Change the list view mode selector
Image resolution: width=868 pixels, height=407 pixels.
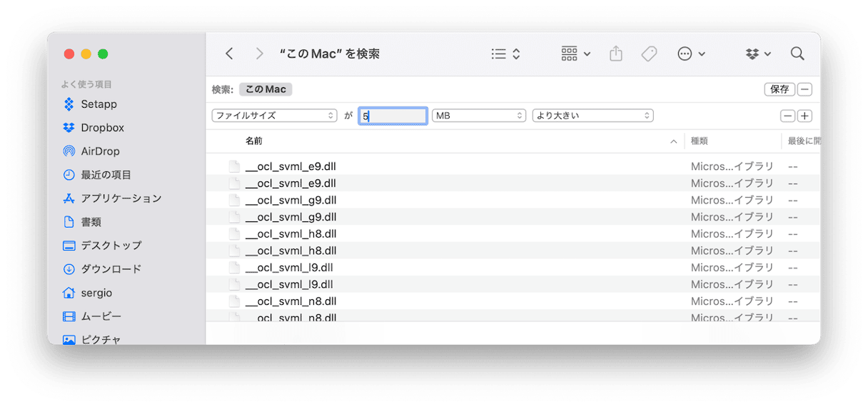tap(505, 54)
